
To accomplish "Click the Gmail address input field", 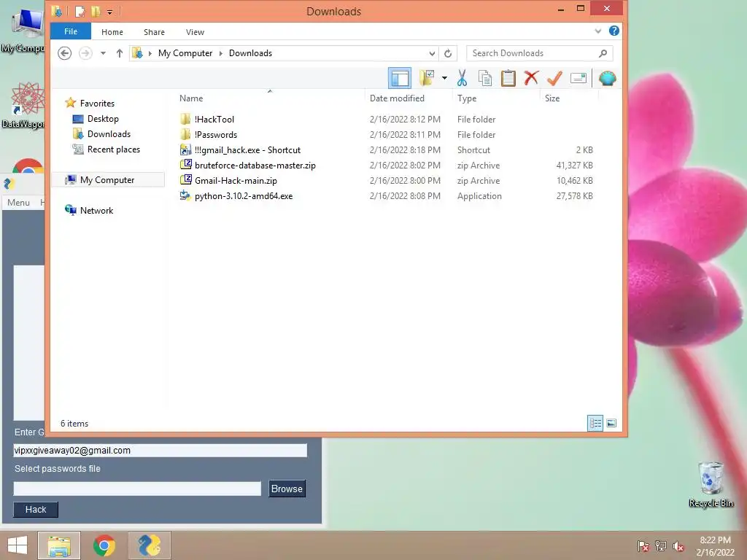I will tap(160, 451).
